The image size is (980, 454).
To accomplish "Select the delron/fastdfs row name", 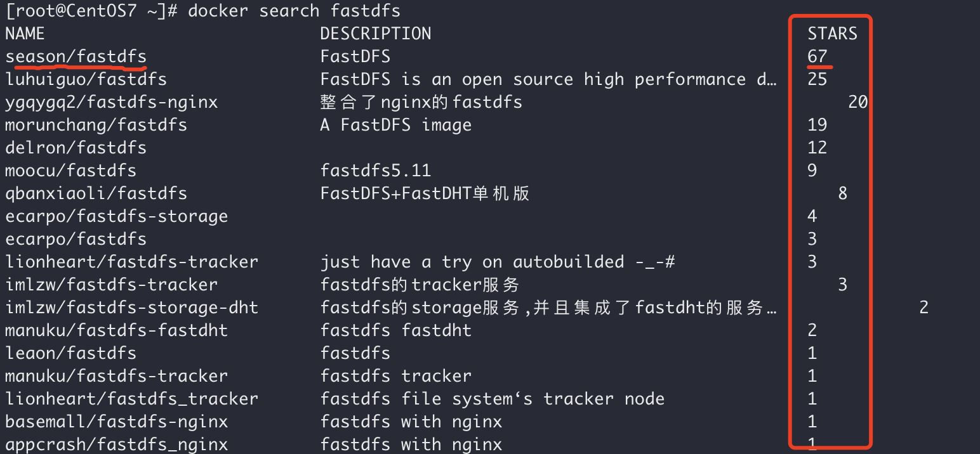I will [76, 148].
